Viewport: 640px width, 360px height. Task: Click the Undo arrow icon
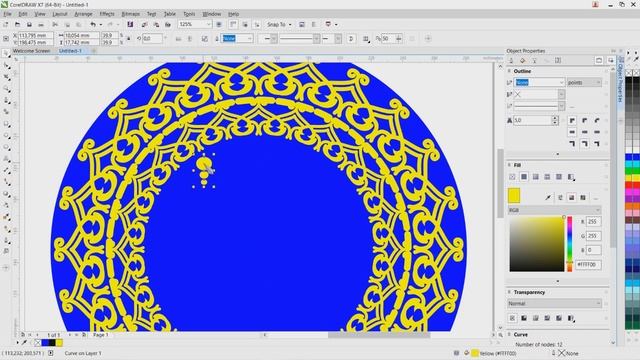[x=93, y=24]
